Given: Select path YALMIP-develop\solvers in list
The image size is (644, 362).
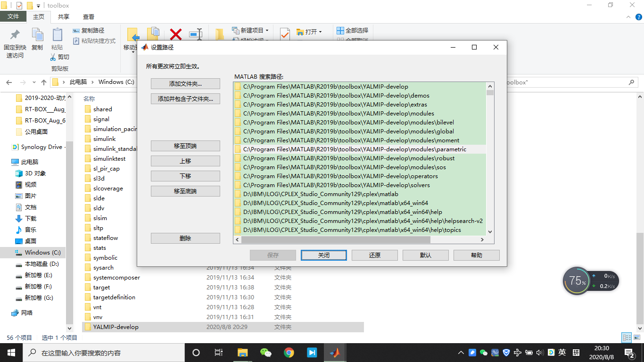Looking at the screenshot, I should (360, 185).
